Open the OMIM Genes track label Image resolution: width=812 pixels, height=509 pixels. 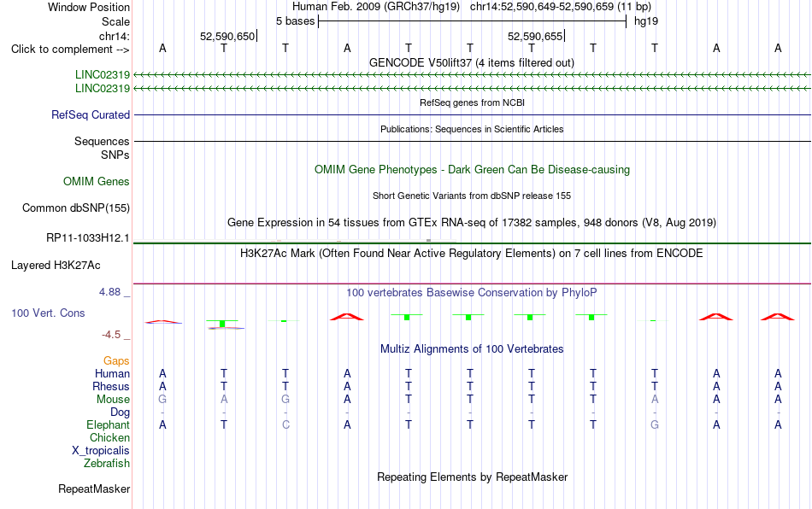[97, 182]
